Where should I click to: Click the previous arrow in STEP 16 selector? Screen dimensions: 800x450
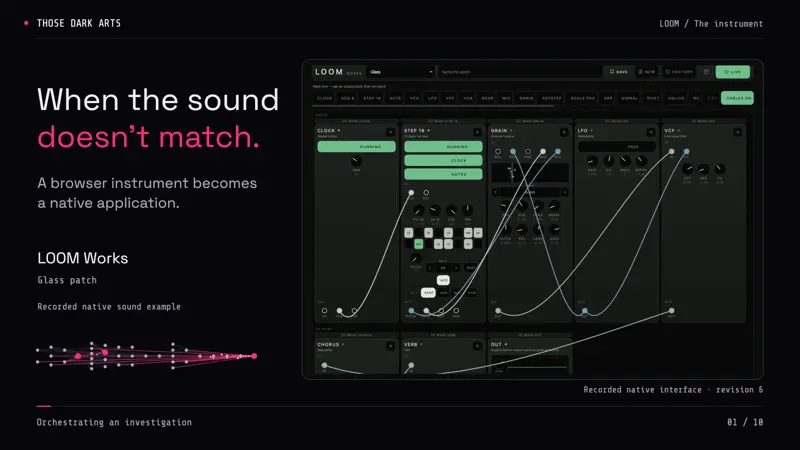[430, 267]
